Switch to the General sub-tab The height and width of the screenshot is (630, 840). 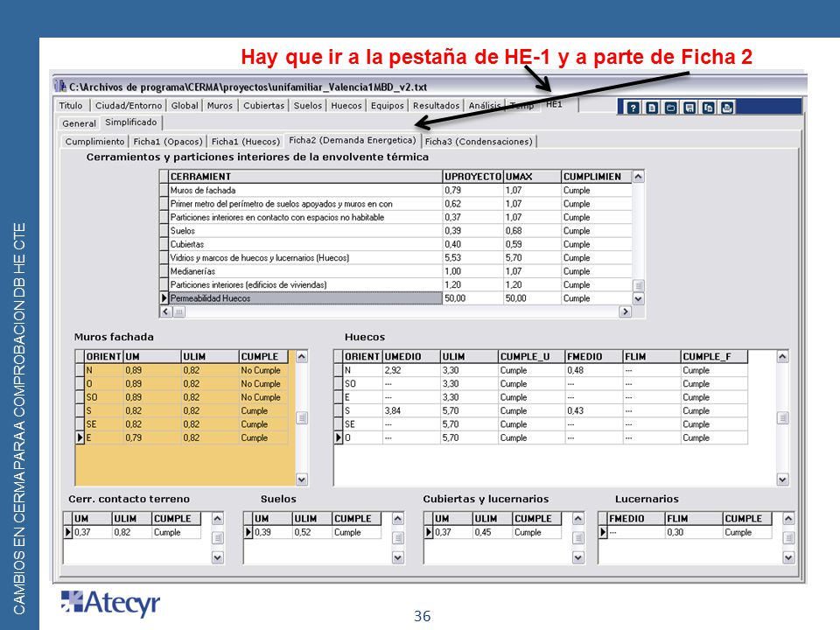pyautogui.click(x=79, y=123)
